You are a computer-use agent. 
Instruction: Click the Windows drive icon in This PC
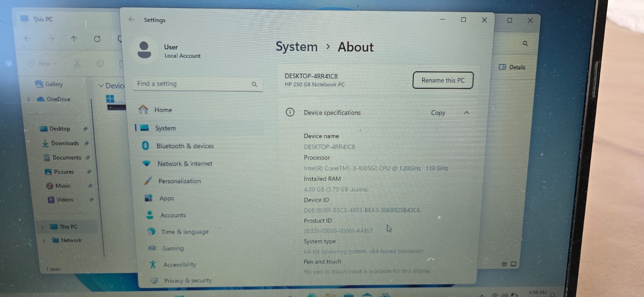[110, 98]
